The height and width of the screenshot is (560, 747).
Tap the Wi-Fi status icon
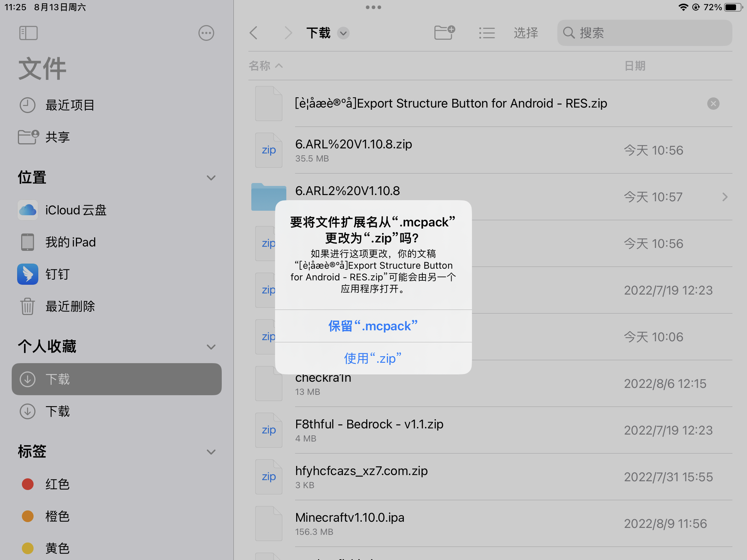pos(683,7)
